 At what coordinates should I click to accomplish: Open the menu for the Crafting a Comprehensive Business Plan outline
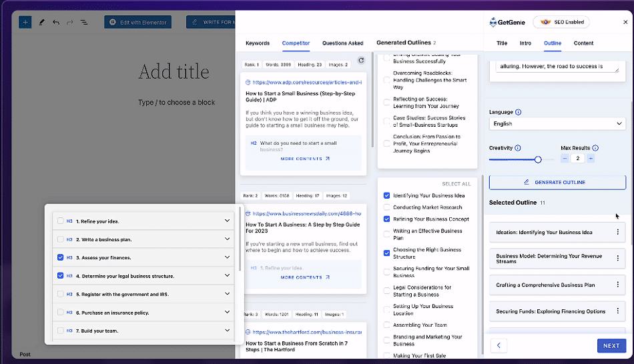617,285
